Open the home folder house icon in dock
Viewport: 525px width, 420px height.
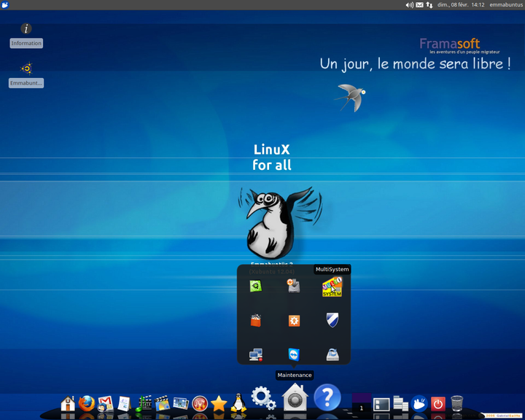click(68, 403)
